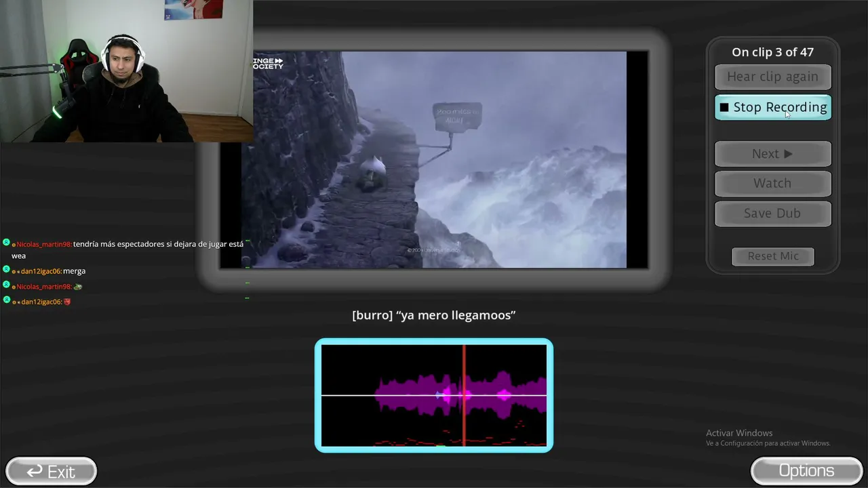
Task: Click the emote in Nicolas_martin98's second message
Action: (x=78, y=287)
